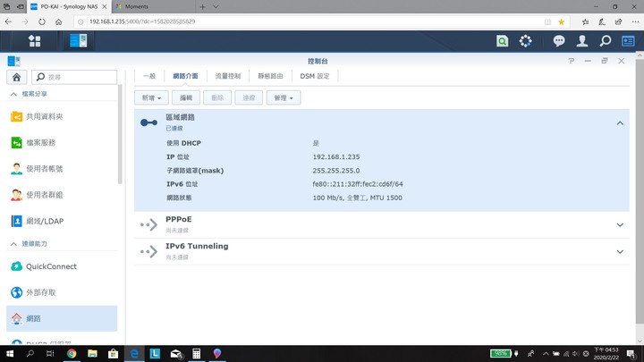Expand the IPv6 Tunneling section

(620, 251)
